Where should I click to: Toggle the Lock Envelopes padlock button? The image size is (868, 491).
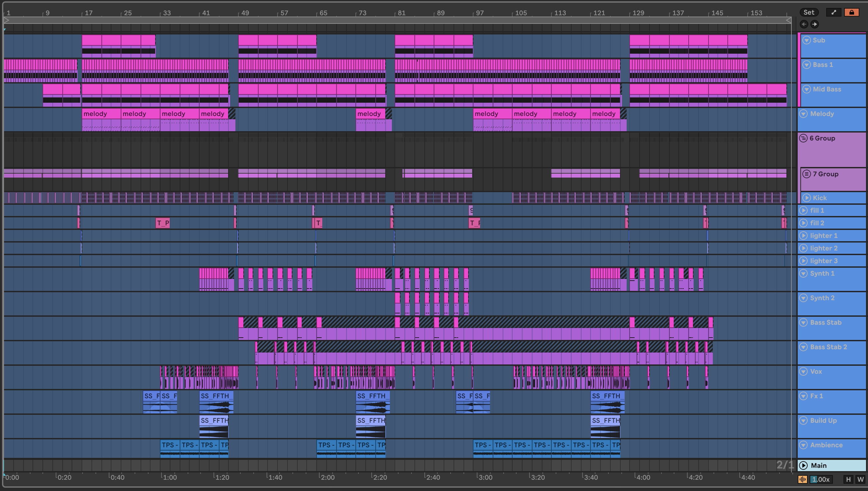(851, 13)
